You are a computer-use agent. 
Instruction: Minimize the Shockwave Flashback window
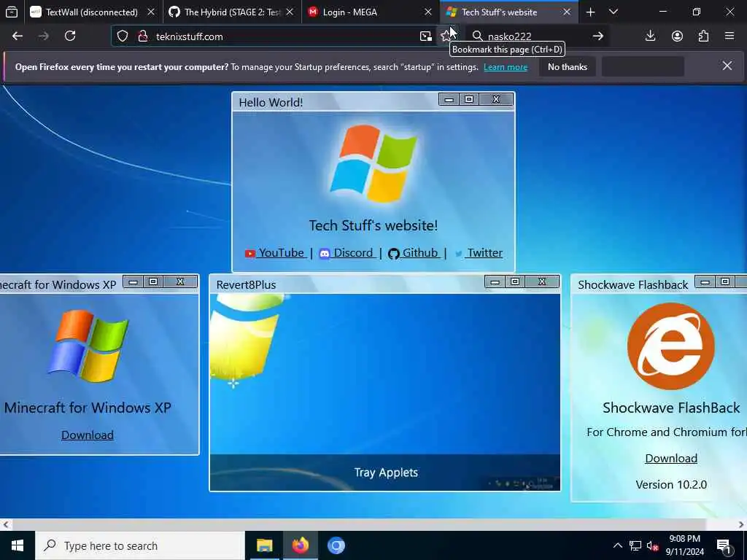[705, 282]
